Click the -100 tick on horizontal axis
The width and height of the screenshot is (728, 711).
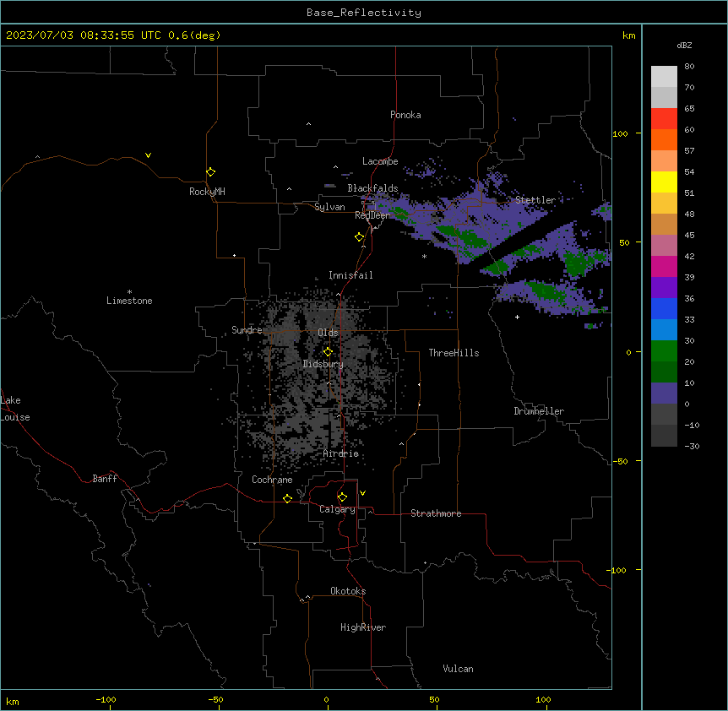(106, 700)
